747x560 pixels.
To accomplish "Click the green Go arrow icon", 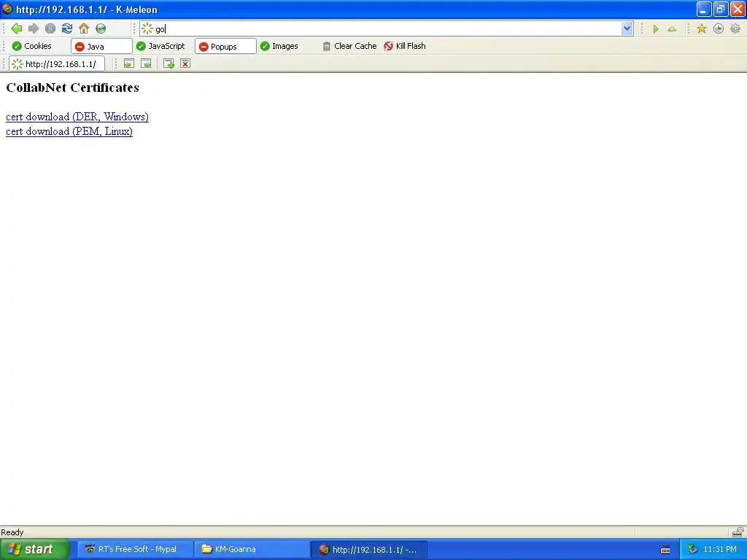I will [656, 29].
